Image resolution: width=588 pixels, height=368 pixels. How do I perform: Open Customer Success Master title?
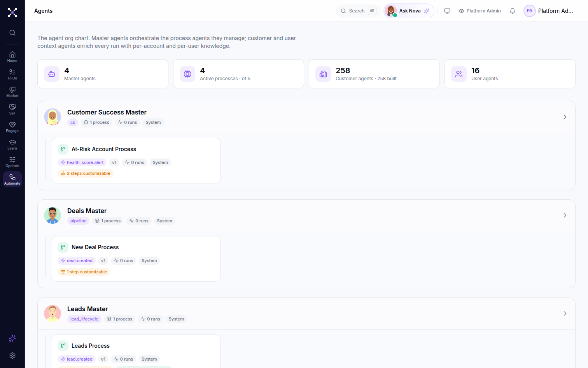pyautogui.click(x=107, y=112)
